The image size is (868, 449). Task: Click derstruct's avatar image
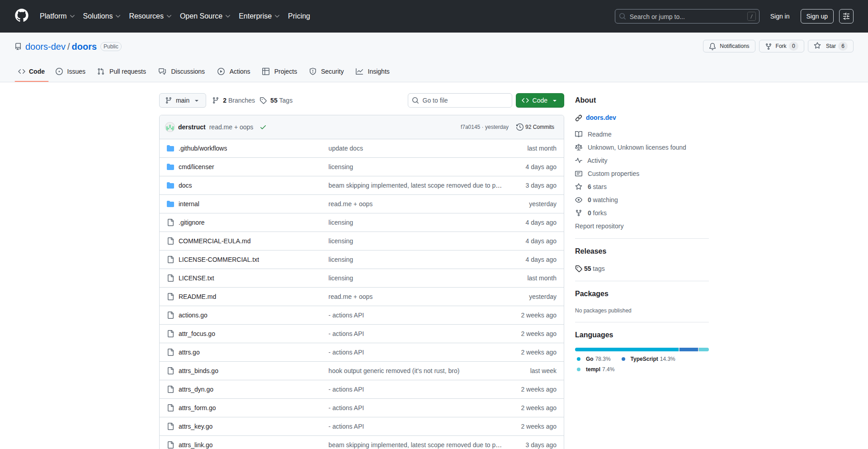click(x=170, y=127)
